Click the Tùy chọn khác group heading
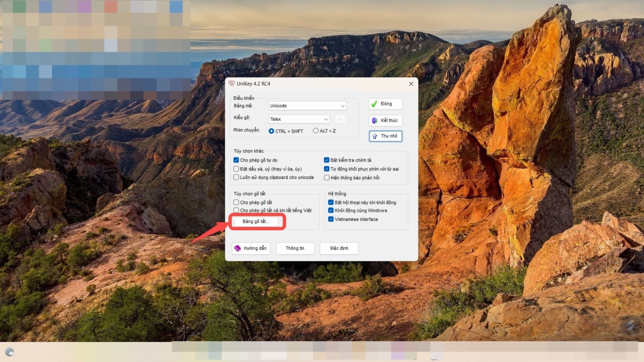The width and height of the screenshot is (644, 362). 249,151
